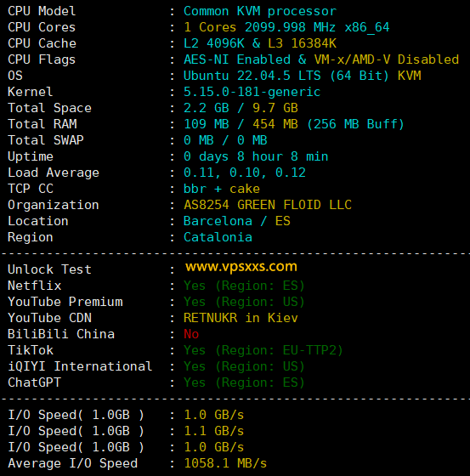This screenshot has width=470, height=476.
Task: Click the www.vpsxxs.com watermark link
Action: 241,267
